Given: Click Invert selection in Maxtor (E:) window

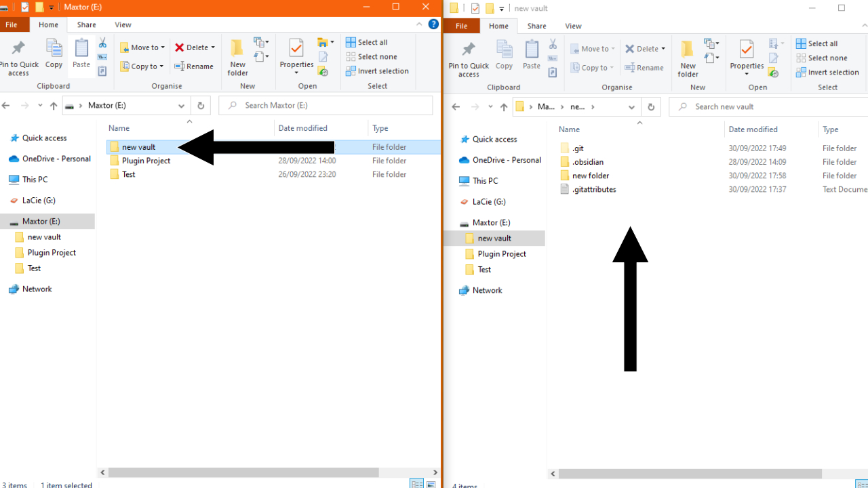Looking at the screenshot, I should tap(377, 71).
